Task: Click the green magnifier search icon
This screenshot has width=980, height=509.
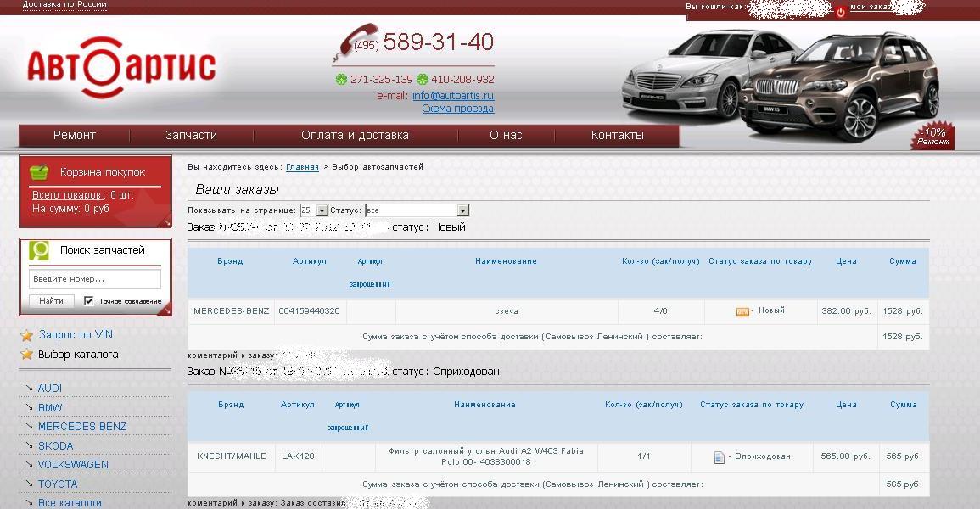Action: [39, 250]
